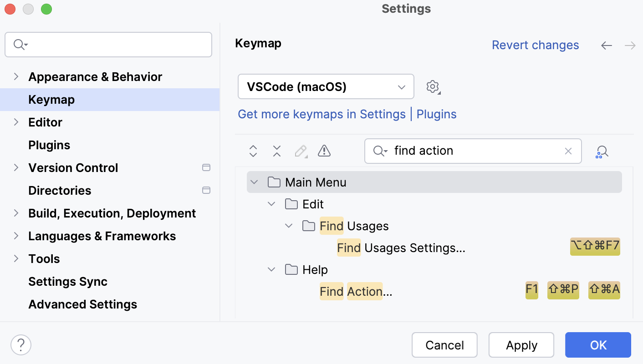Select Plugins in the settings sidebar
Image resolution: width=643 pixels, height=364 pixels.
tap(49, 145)
